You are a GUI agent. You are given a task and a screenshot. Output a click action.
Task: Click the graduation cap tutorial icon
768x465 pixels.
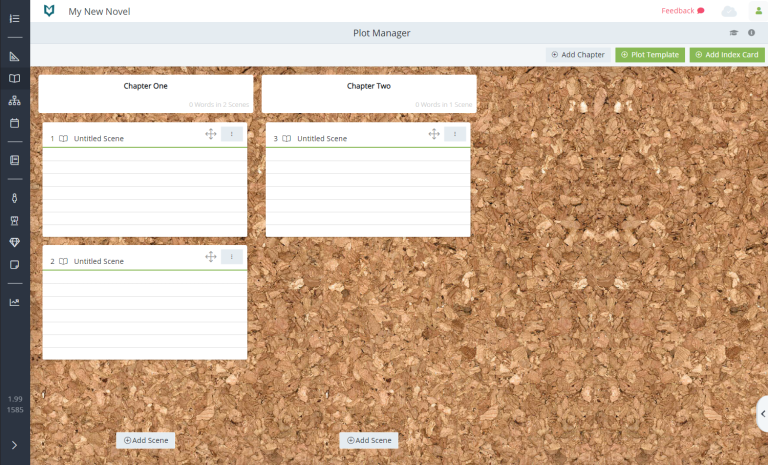tap(734, 33)
